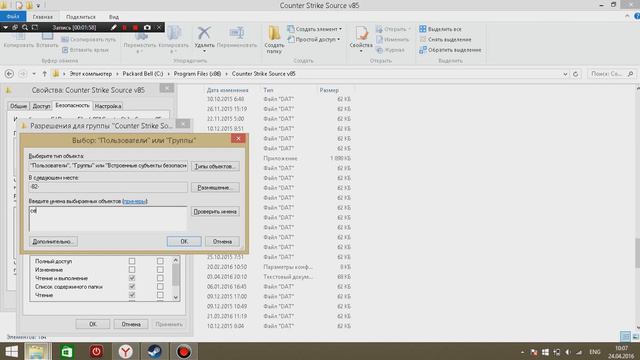Open the Общие tab in Properties dialog
The image size is (640, 360).
[x=18, y=106]
